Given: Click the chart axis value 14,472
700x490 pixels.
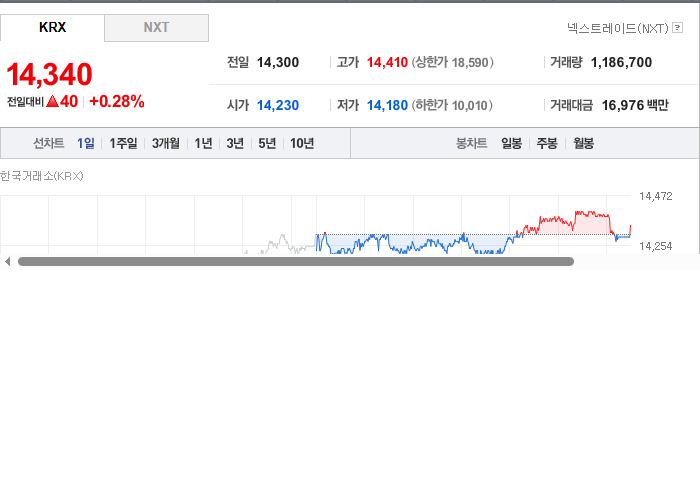Looking at the screenshot, I should pyautogui.click(x=655, y=196).
